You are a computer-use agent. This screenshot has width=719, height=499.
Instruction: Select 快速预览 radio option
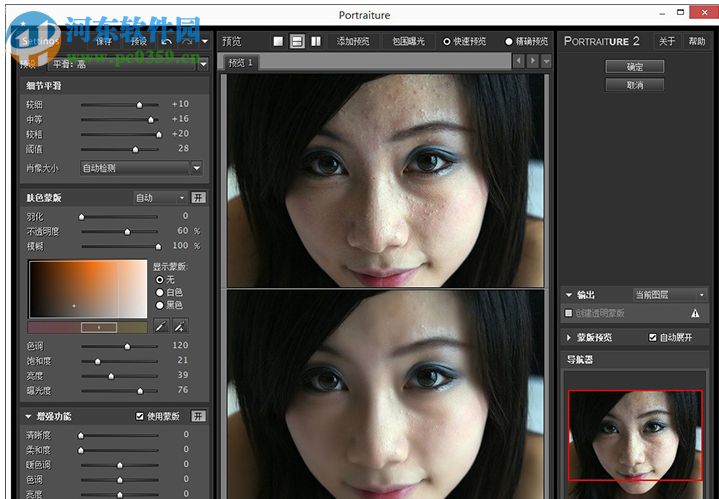click(x=447, y=42)
